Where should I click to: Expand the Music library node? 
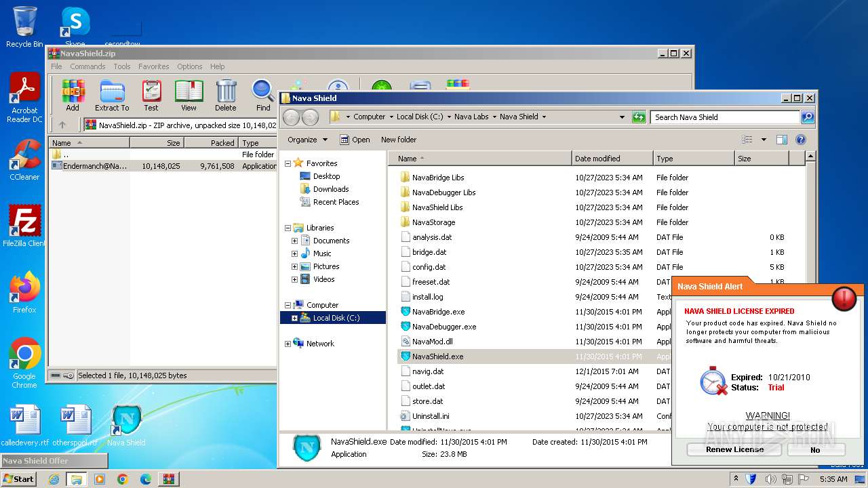coord(294,253)
